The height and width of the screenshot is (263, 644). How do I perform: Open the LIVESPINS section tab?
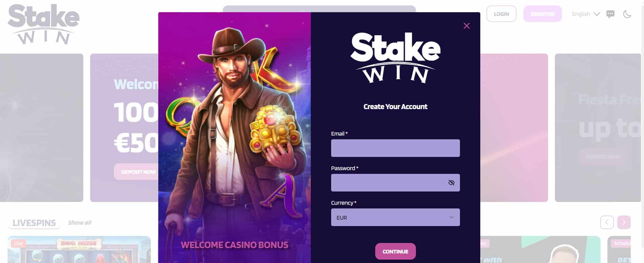[34, 223]
